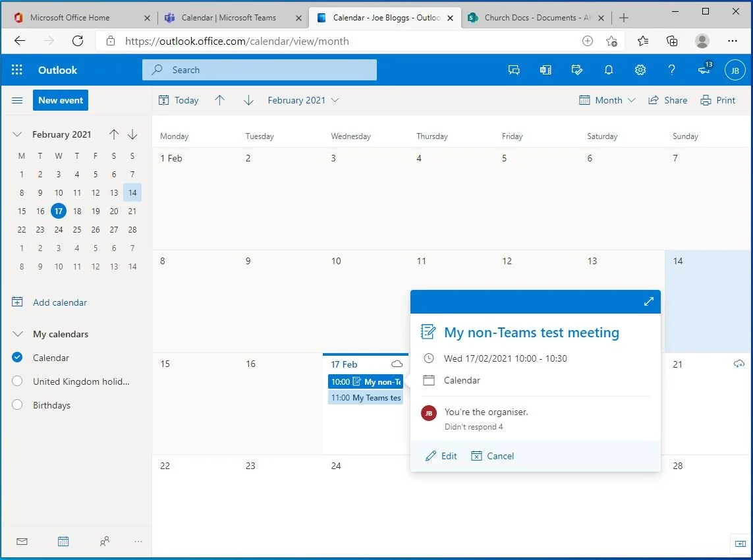
Task: Open browser settings and more ellipsis
Action: (x=733, y=42)
